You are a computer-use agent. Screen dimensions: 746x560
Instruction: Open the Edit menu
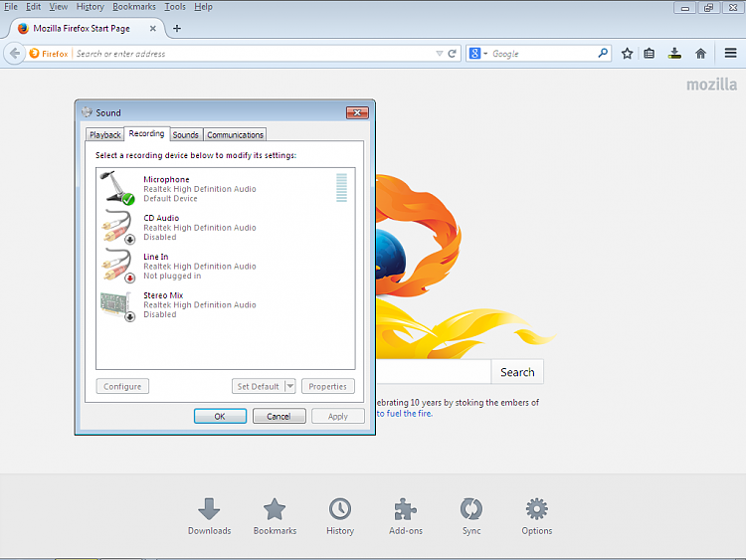pos(33,7)
